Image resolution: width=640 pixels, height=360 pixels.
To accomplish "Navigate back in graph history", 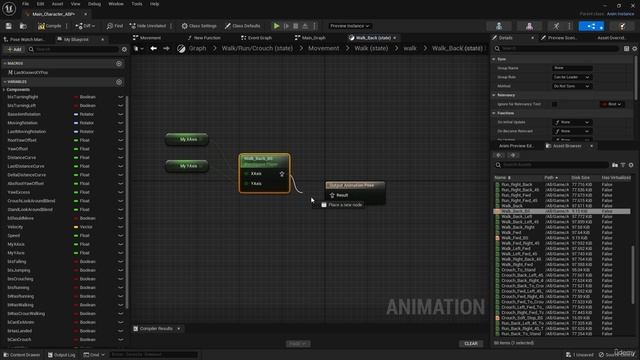I will [x=153, y=49].
